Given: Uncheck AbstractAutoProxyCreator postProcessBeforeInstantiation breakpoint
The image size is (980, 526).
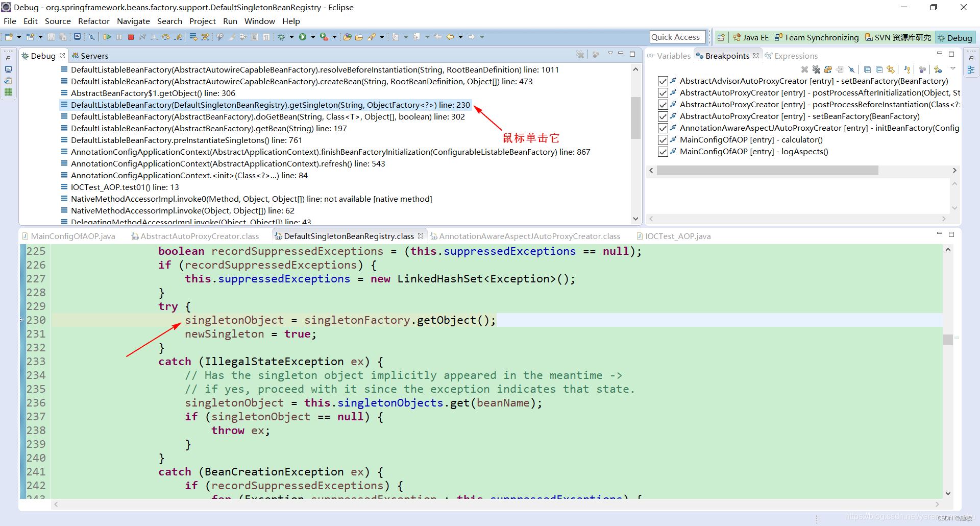Looking at the screenshot, I should [663, 105].
